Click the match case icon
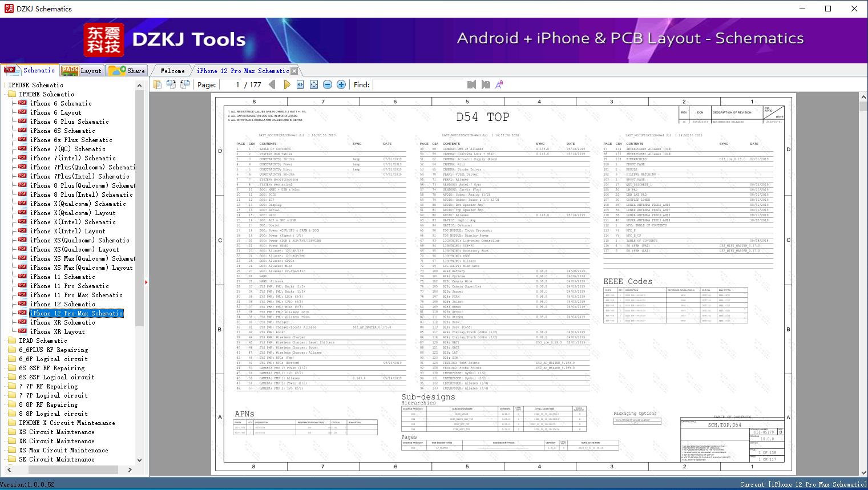 (499, 84)
